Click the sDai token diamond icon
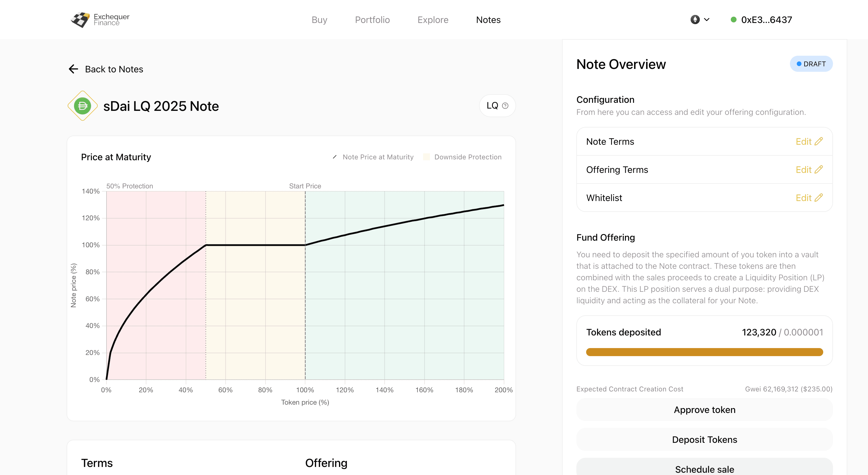 tap(83, 106)
